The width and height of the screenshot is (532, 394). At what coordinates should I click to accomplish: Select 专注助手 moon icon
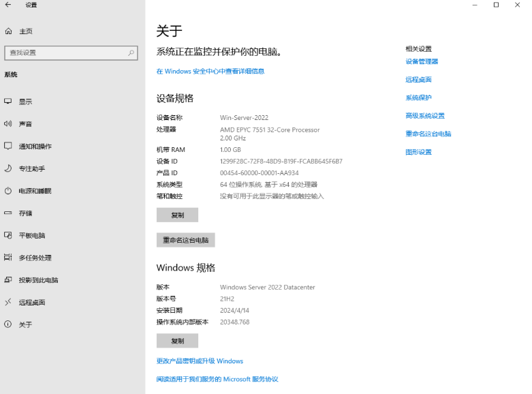point(8,168)
